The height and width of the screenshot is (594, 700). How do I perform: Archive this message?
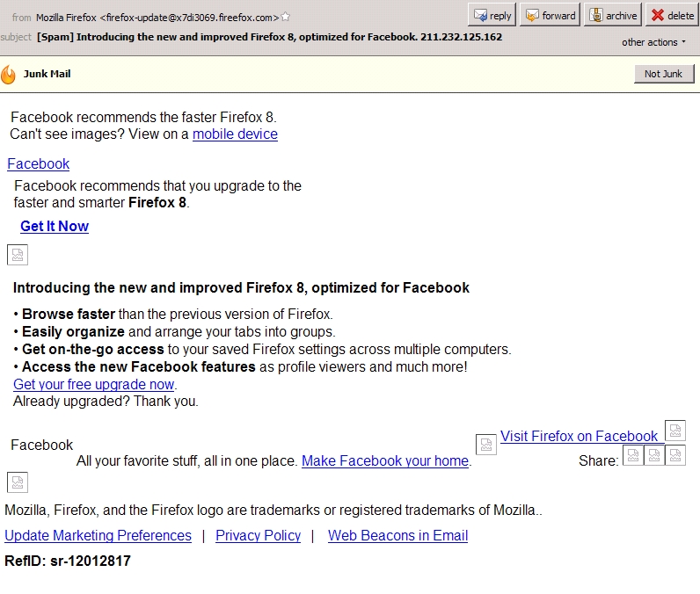pyautogui.click(x=611, y=15)
